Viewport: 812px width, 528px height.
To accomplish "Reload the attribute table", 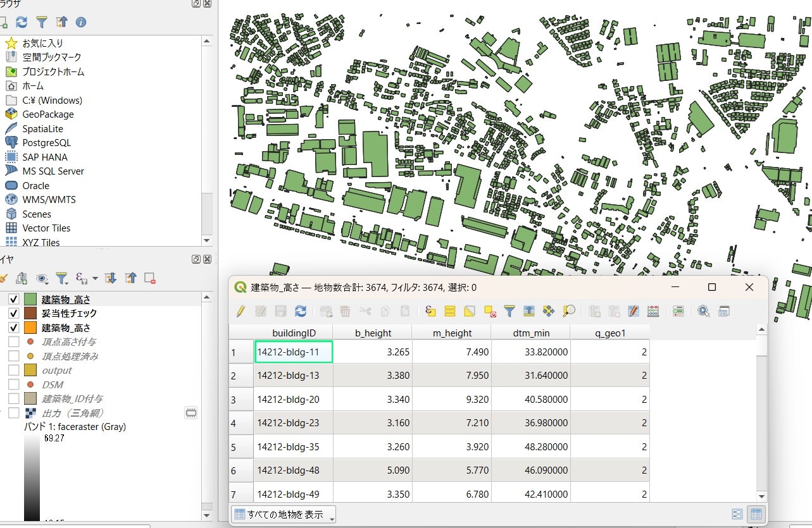I will tap(301, 311).
